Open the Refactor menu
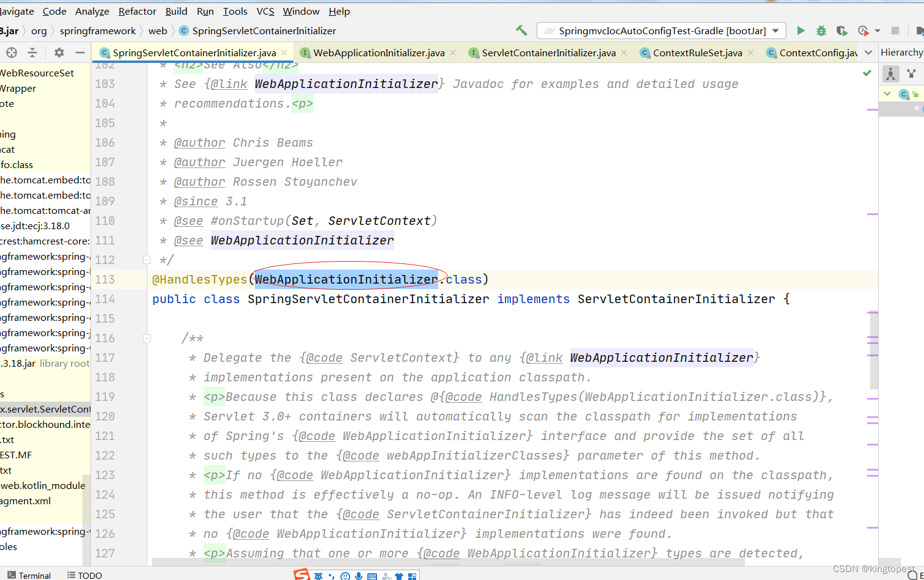924x580 pixels. point(137,11)
